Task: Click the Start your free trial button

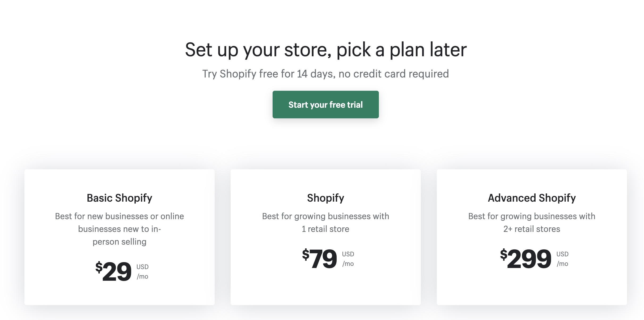Action: click(325, 105)
